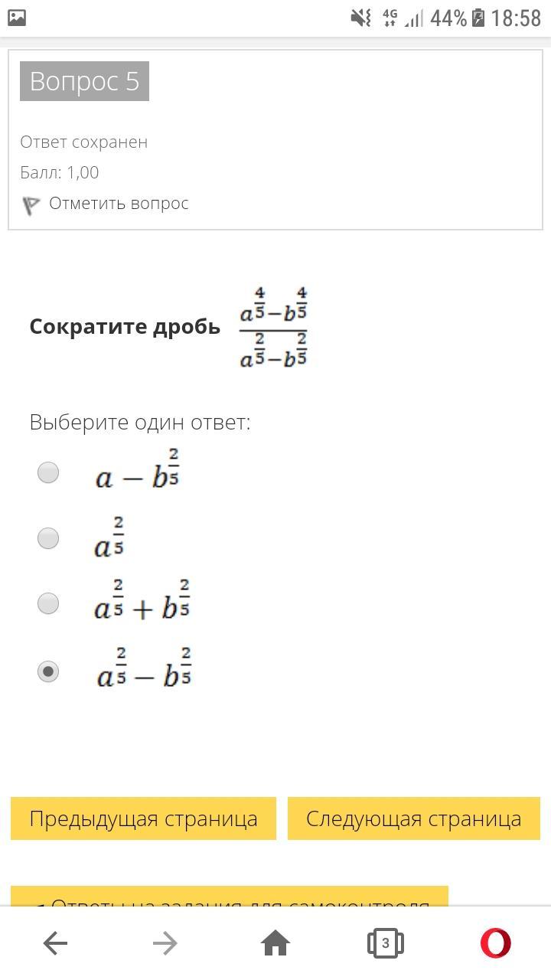Select the answer a^(2/5) alone
The image size is (551, 980).
pyautogui.click(x=48, y=538)
